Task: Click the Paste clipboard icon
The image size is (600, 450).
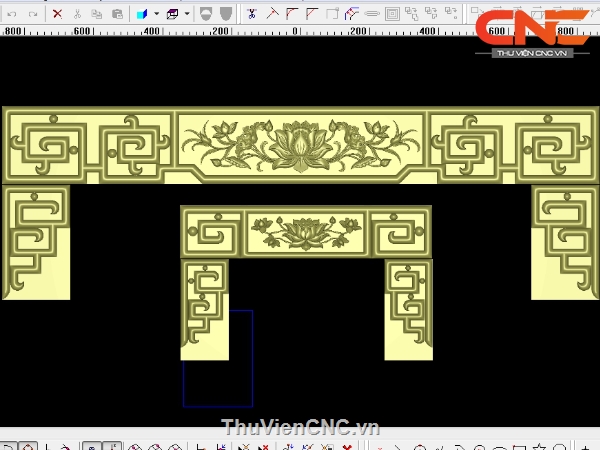Action: [x=117, y=14]
